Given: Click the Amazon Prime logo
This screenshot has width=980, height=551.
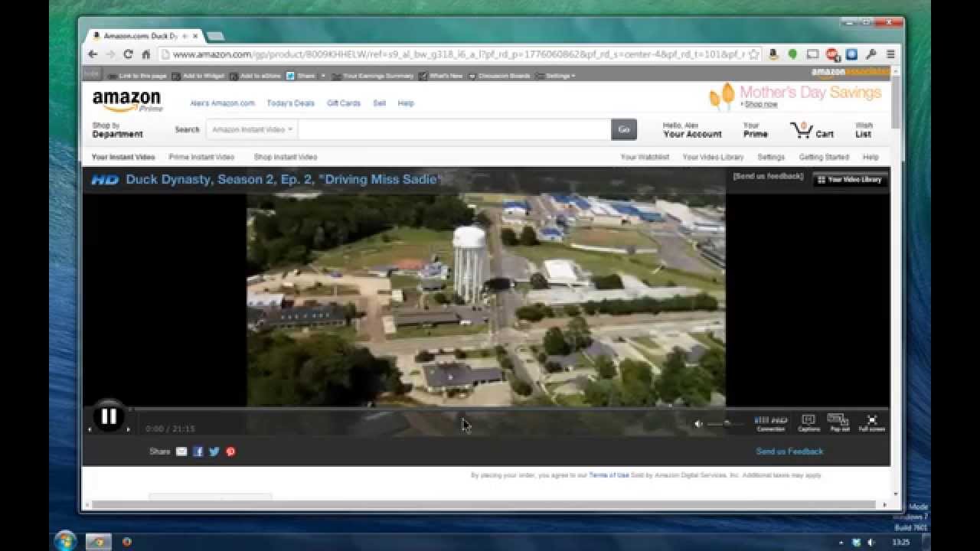Looking at the screenshot, I should [127, 102].
